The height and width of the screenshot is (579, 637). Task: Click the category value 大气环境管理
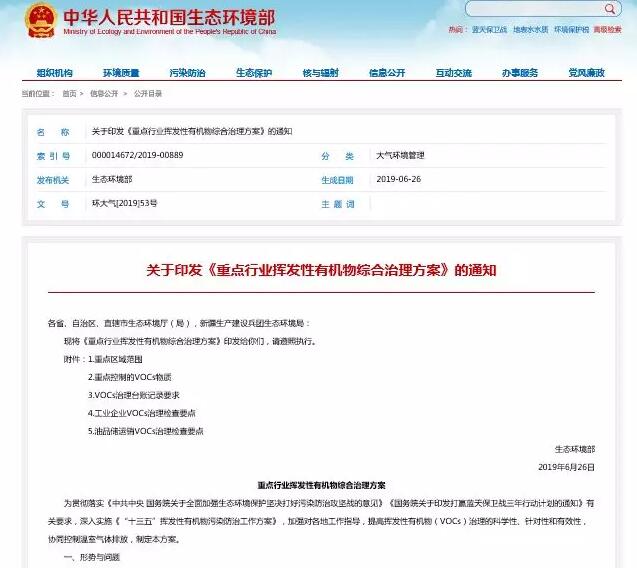(x=400, y=155)
